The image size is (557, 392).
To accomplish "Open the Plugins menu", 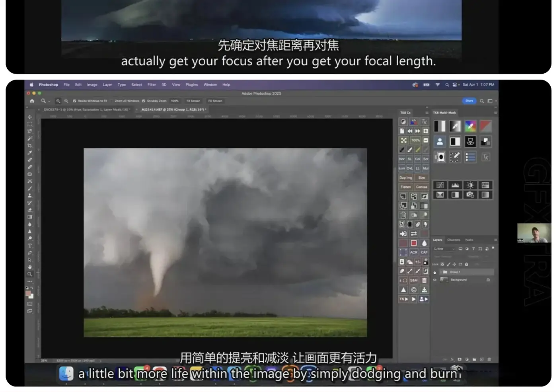I will [x=192, y=85].
